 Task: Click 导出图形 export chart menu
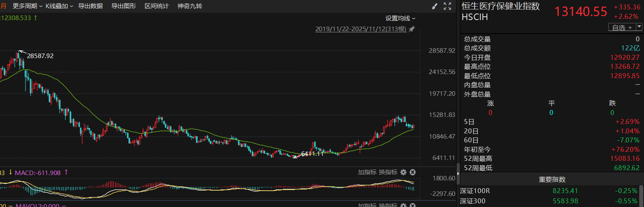click(124, 6)
